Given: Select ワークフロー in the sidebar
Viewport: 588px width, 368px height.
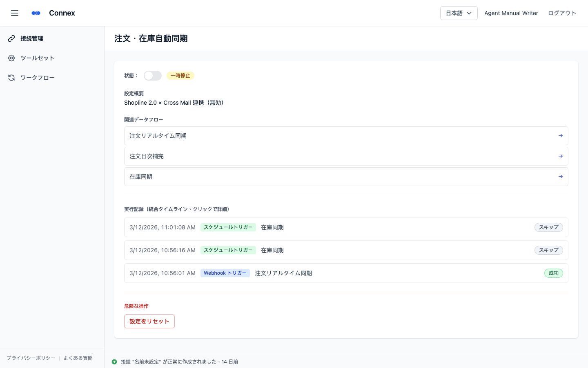Looking at the screenshot, I should (x=52, y=78).
